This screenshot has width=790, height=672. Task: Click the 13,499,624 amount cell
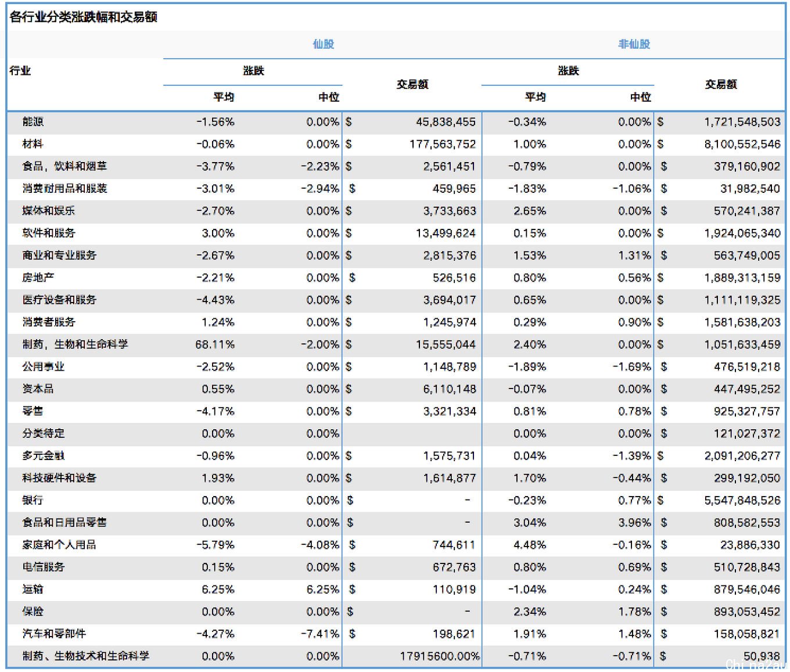446,233
